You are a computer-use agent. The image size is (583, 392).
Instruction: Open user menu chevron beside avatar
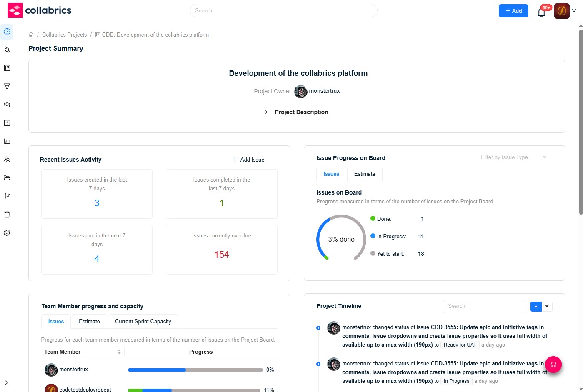[574, 11]
